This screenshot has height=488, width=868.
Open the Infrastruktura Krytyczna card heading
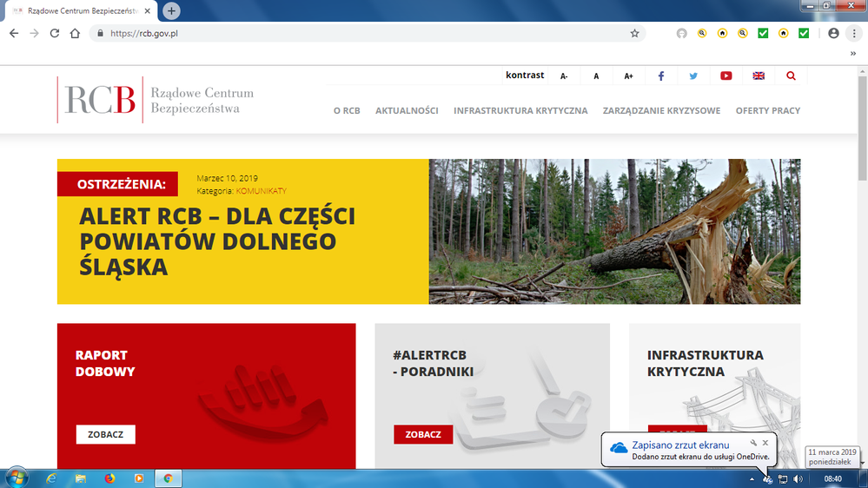pyautogui.click(x=706, y=363)
